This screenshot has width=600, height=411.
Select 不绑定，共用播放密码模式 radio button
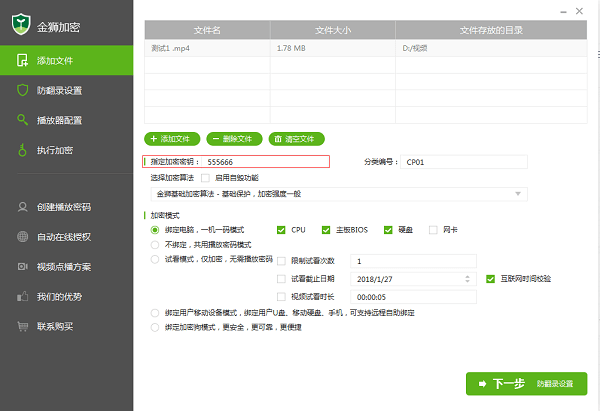(155, 245)
